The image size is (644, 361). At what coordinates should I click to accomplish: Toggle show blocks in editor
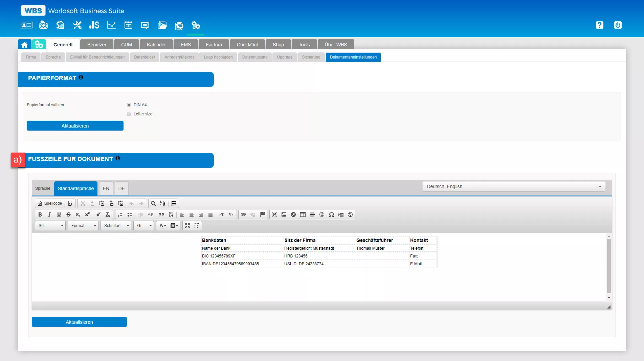click(x=197, y=226)
